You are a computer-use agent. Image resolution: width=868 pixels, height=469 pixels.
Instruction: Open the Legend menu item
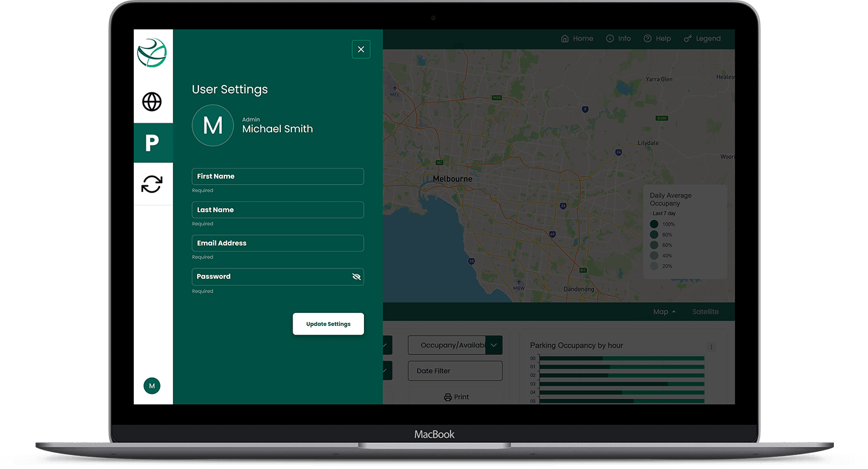click(702, 38)
